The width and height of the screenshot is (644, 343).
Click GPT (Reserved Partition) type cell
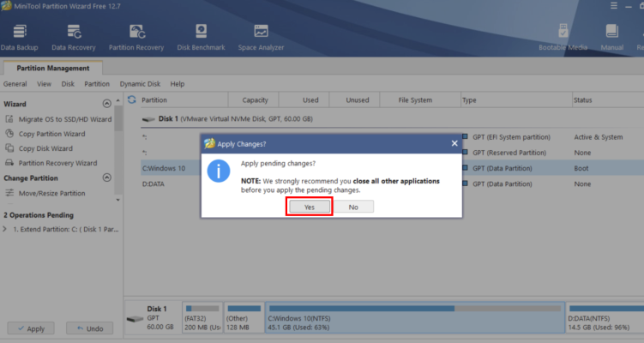pyautogui.click(x=509, y=153)
